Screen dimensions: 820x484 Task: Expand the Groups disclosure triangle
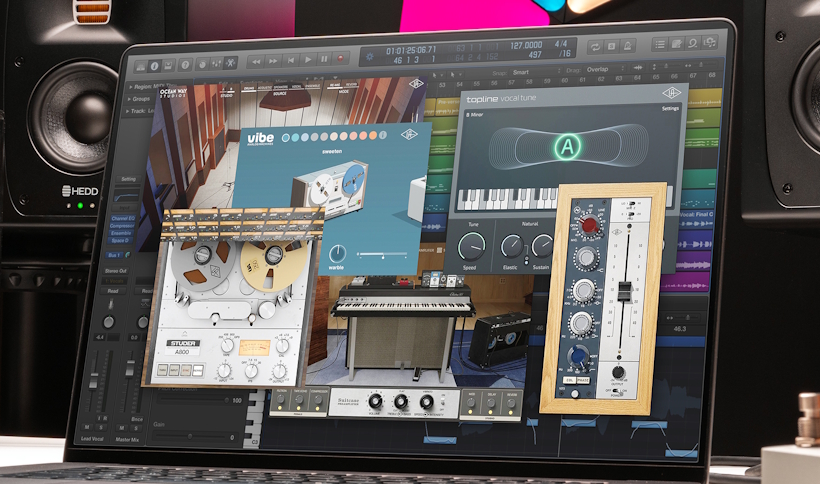point(129,99)
